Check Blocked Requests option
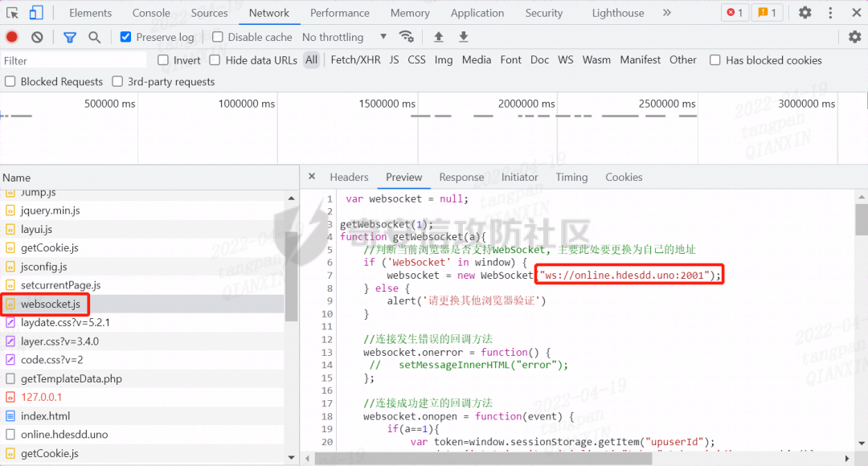 [x=10, y=82]
